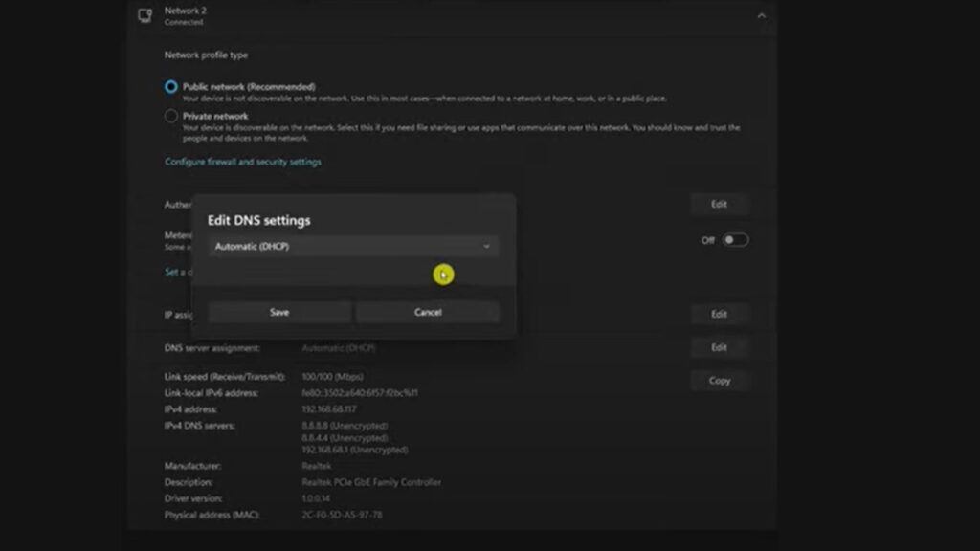Toggle the metered connection Off switch
The height and width of the screenshot is (551, 980).
click(735, 240)
